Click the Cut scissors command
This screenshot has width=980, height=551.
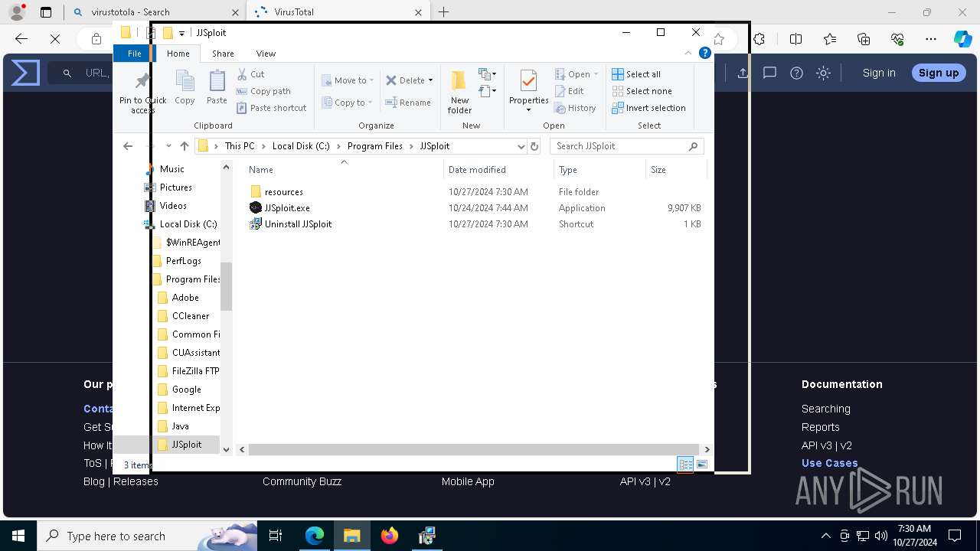pos(251,74)
